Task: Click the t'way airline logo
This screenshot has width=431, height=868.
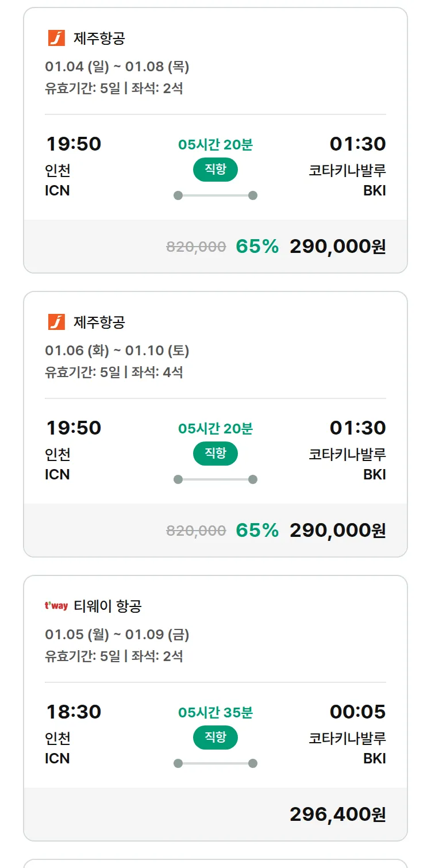Action: tap(56, 606)
